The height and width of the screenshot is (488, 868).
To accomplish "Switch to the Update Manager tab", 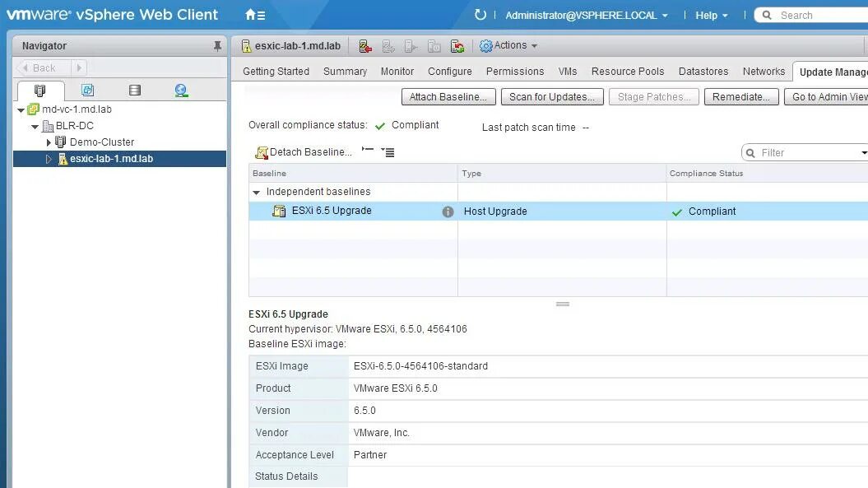I will [832, 72].
